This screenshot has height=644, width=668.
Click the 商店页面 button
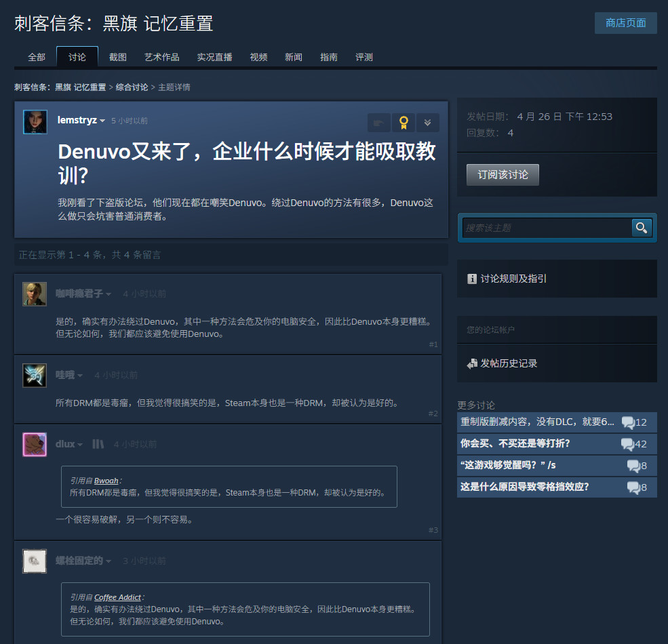pyautogui.click(x=625, y=23)
